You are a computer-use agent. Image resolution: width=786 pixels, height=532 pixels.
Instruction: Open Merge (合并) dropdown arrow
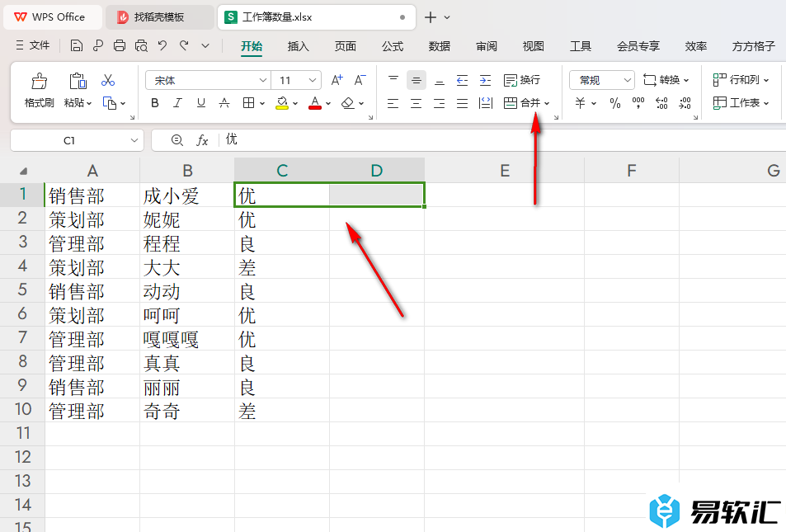[547, 103]
